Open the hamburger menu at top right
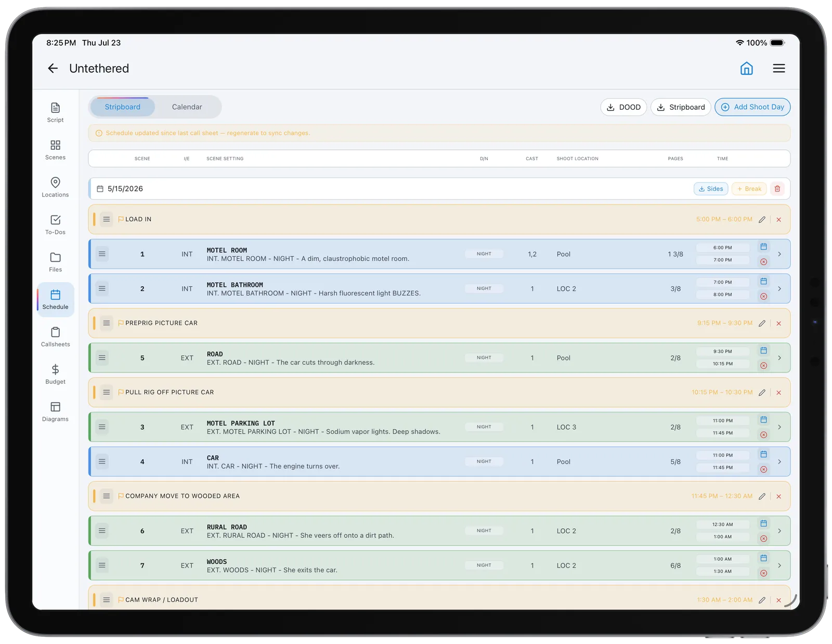The height and width of the screenshot is (644, 832). pyautogui.click(x=778, y=68)
